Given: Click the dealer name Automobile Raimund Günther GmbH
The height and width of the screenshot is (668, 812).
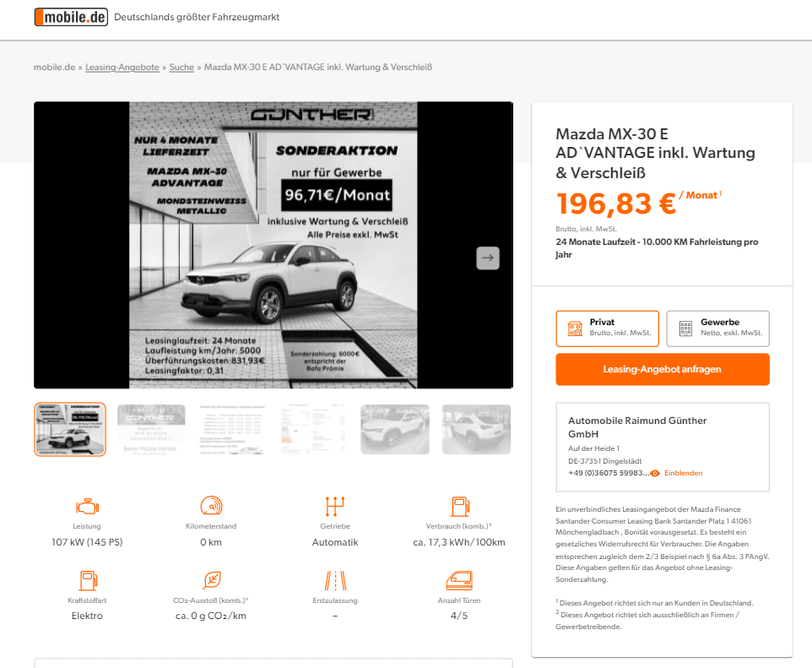Looking at the screenshot, I should [637, 427].
